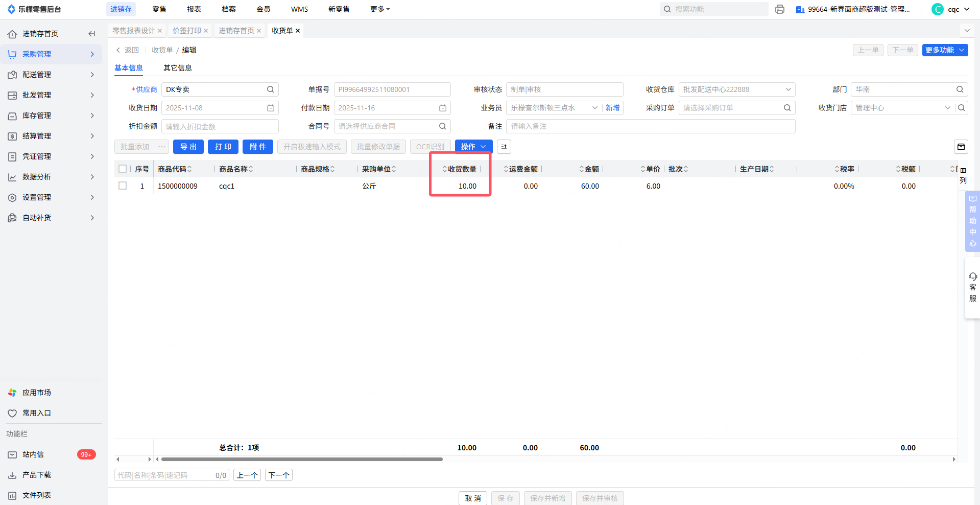Open the receiving date calendar icon
980x505 pixels.
coord(270,108)
